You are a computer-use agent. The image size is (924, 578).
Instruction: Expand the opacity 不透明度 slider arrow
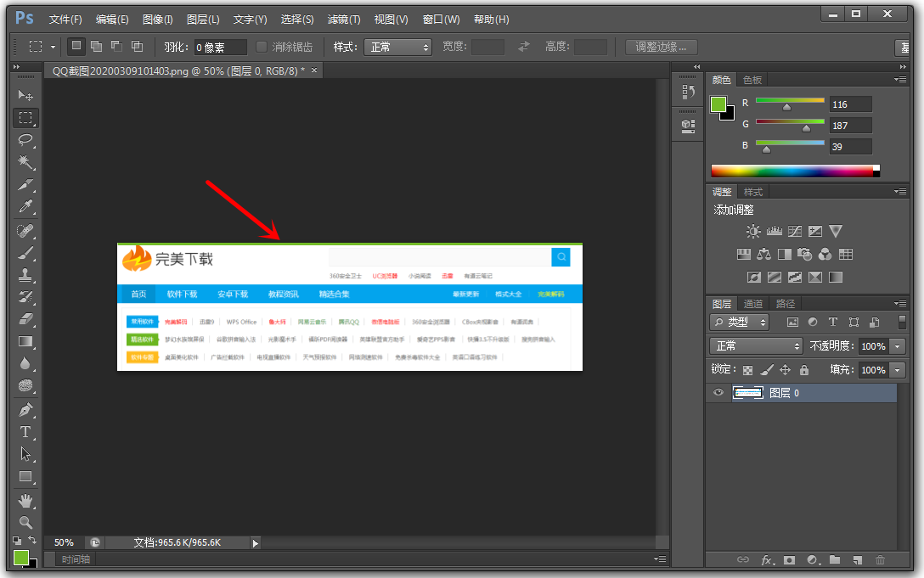coord(898,346)
